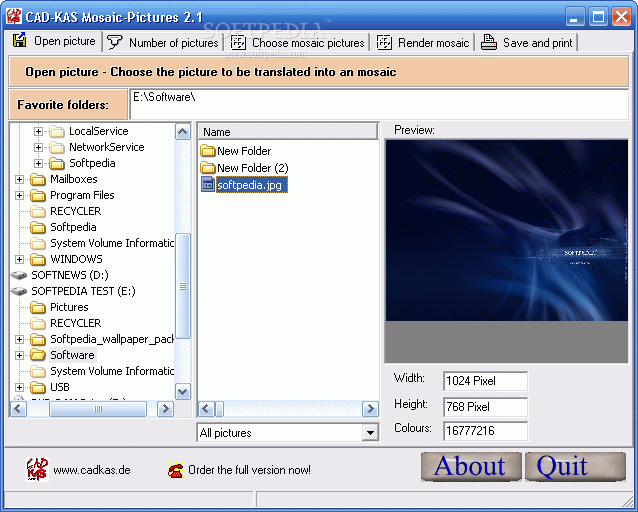
Task: Go to Choose mosaic pictures tab
Action: pyautogui.click(x=297, y=43)
